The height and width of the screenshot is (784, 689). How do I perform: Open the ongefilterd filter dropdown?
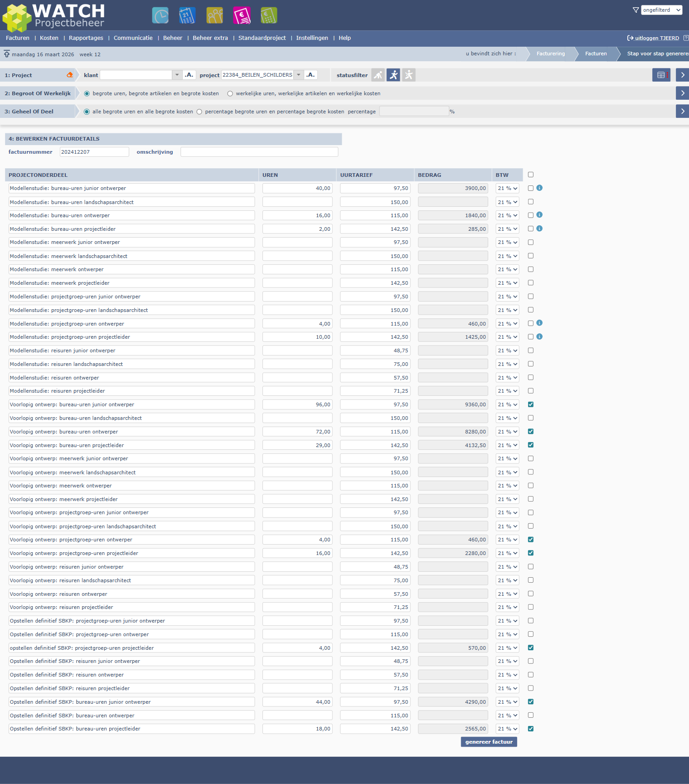click(661, 10)
